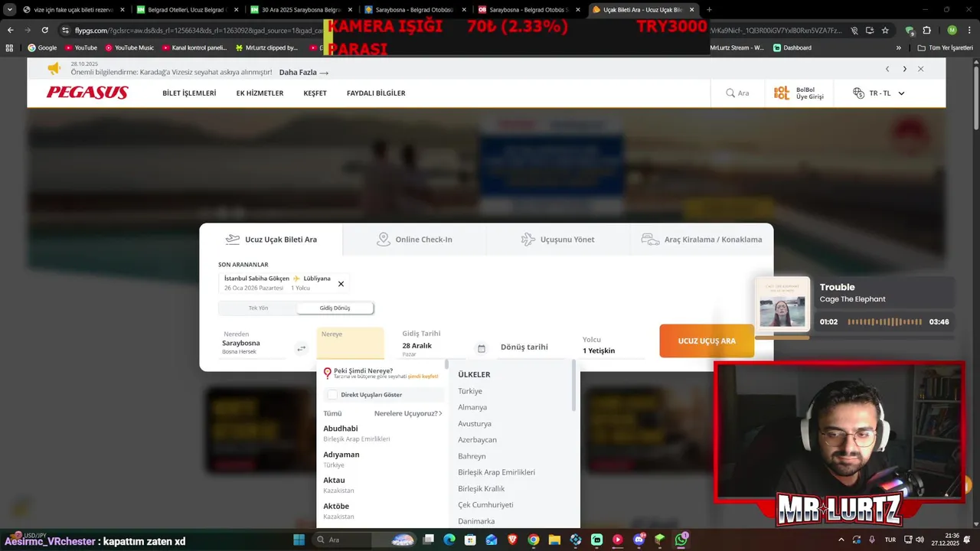This screenshot has width=980, height=551.
Task: Show previous announcement with left arrow
Action: click(x=887, y=69)
